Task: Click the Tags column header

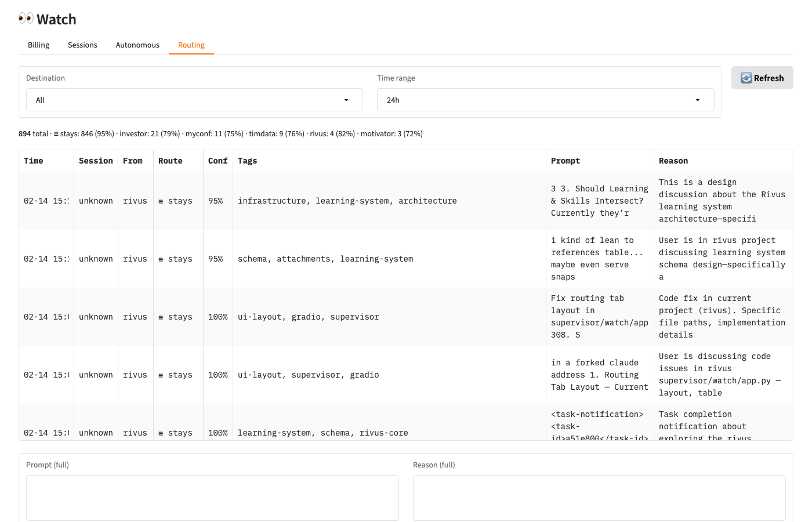Action: pos(247,161)
